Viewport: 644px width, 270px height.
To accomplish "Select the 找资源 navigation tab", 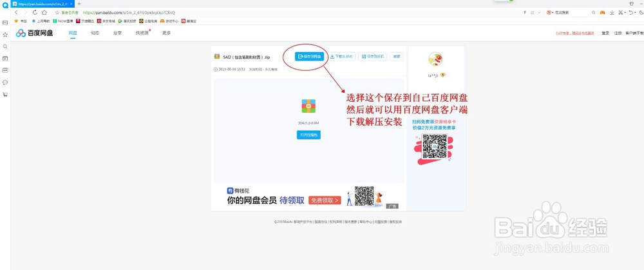I will click(142, 33).
